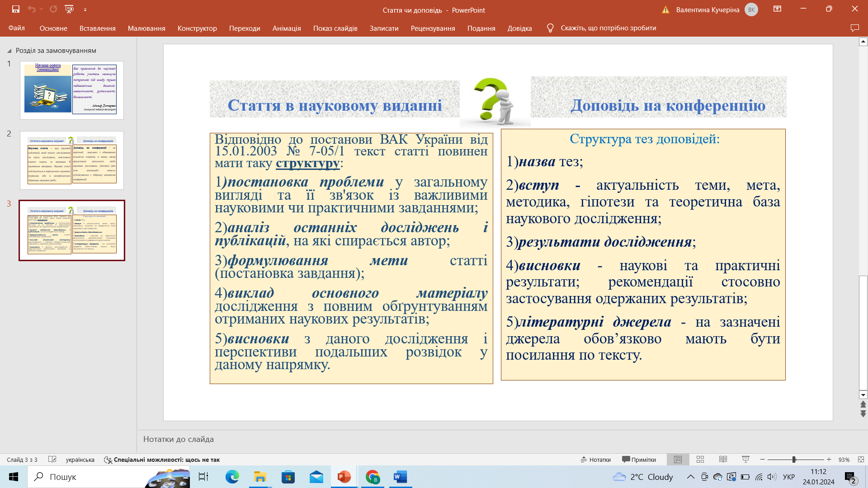Viewport: 868px width, 488px height.
Task: Select slide 2 thumbnail in panel
Action: point(72,160)
